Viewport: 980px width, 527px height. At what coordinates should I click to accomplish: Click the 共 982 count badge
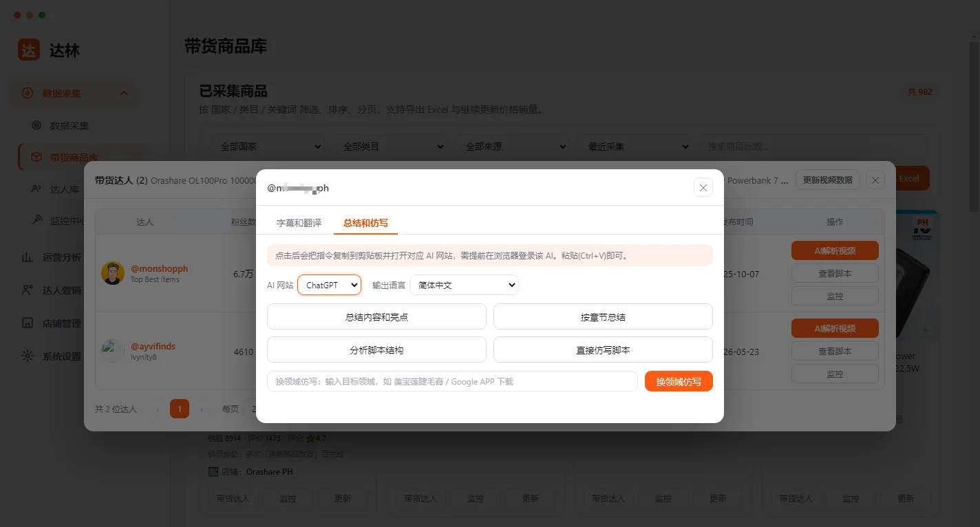coord(919,92)
